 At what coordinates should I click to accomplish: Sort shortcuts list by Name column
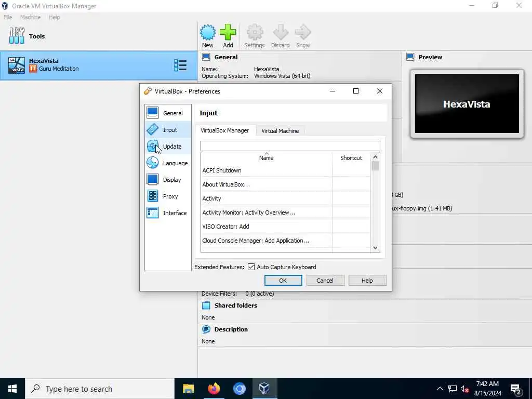(x=267, y=158)
